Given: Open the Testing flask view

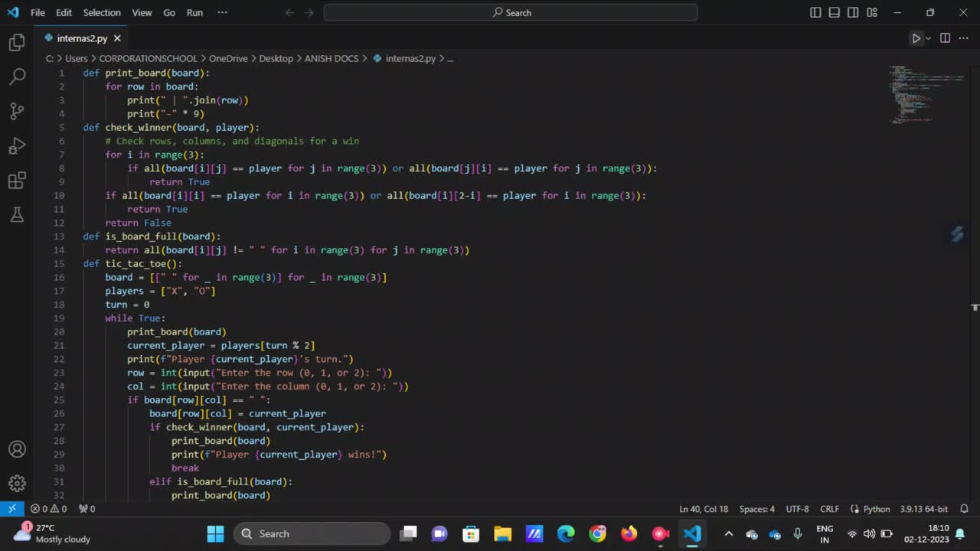Looking at the screenshot, I should coord(17,215).
